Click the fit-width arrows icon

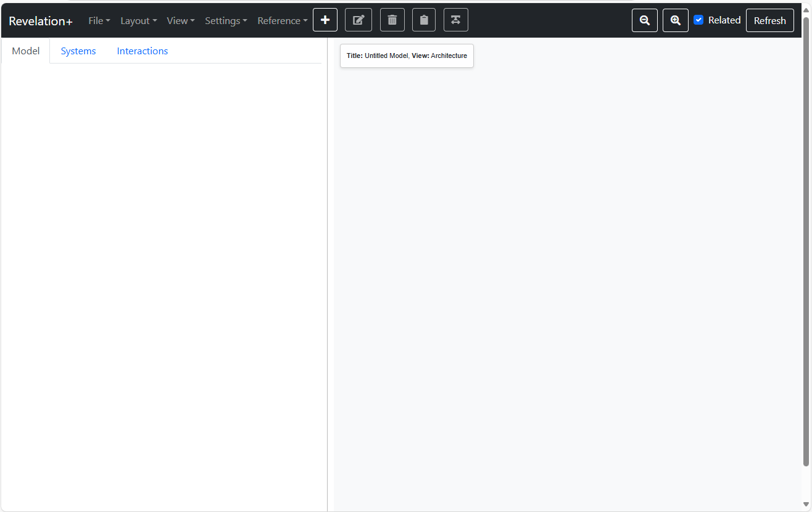455,20
